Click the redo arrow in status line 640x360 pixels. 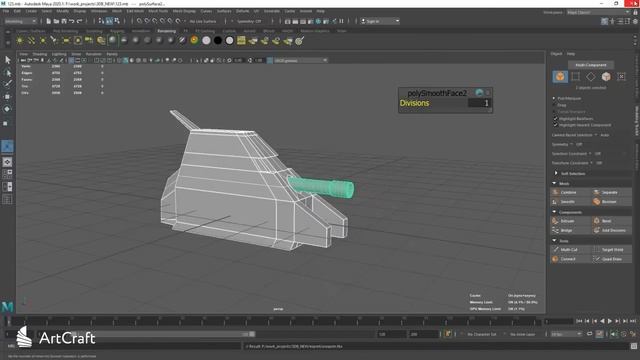tap(80, 21)
